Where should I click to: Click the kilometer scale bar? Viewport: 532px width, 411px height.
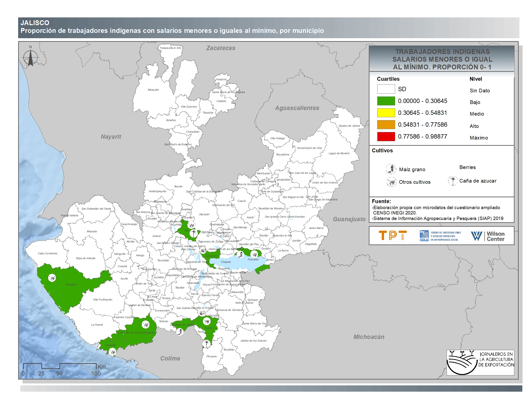pos(60,366)
